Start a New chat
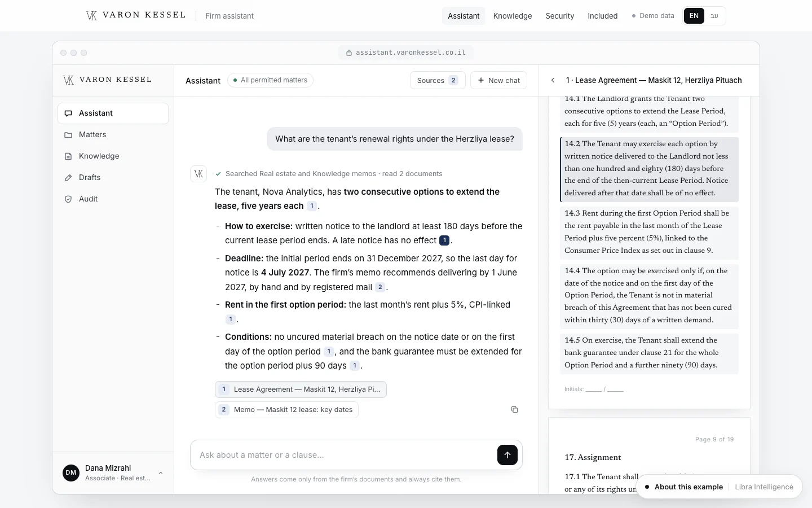This screenshot has width=812, height=508. (x=499, y=80)
